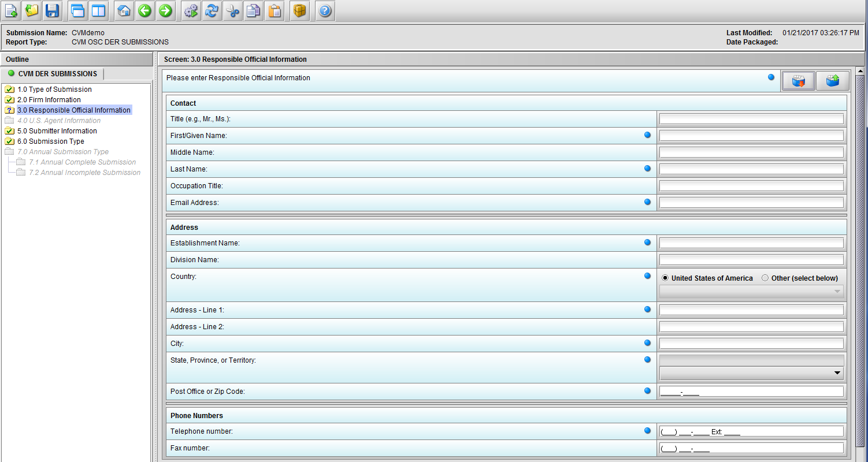The image size is (868, 462).
Task: Click the cascading windows toolbar icon
Action: pos(77,10)
